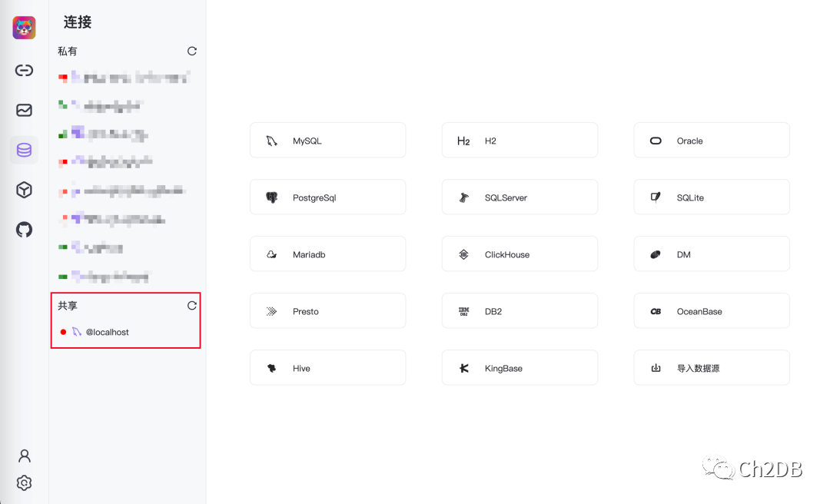The height and width of the screenshot is (504, 830).
Task: Create a MySQL connection
Action: pos(327,141)
